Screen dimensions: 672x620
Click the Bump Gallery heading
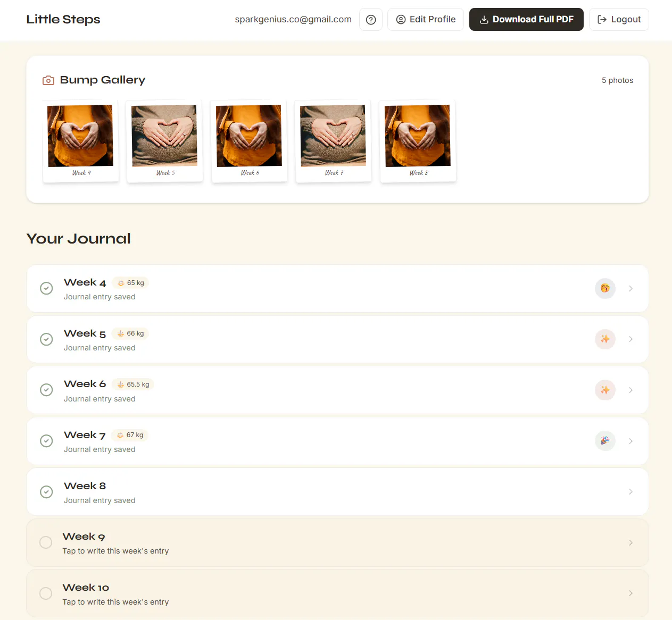[103, 80]
